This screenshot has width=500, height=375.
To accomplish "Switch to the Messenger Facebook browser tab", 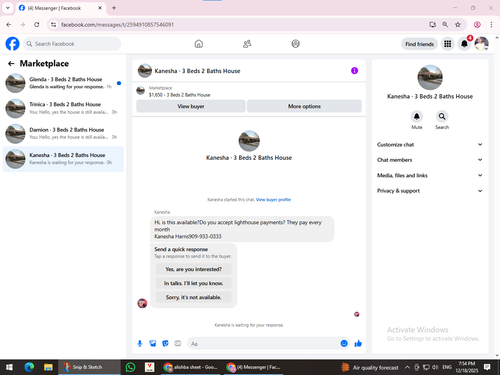I will tap(60, 8).
